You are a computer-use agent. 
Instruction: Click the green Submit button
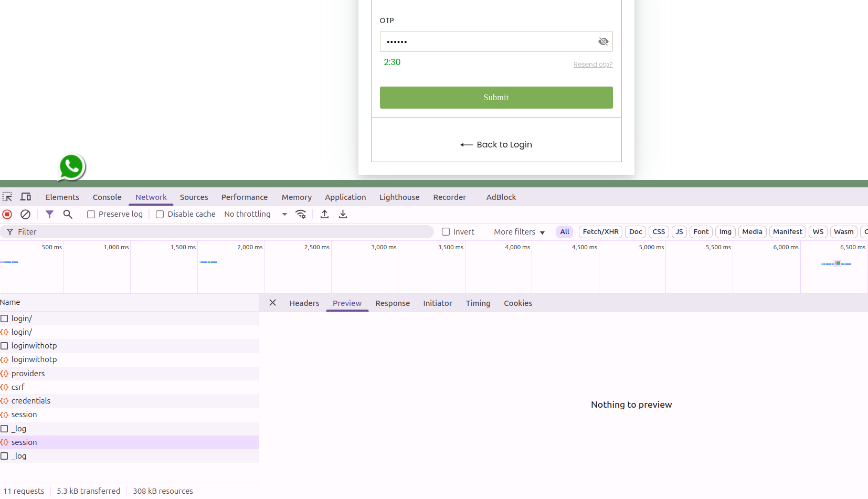[x=496, y=98]
